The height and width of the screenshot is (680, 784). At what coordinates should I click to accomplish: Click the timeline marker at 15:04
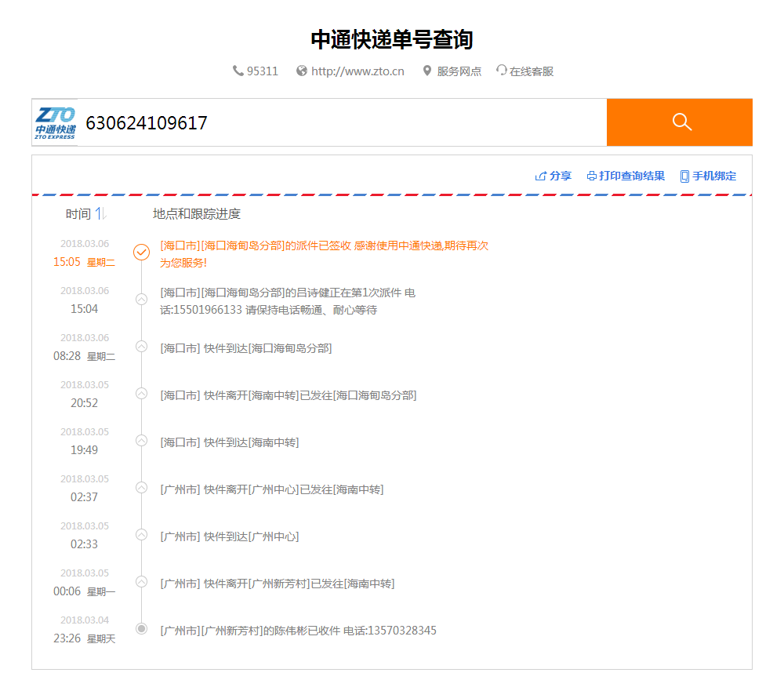coord(141,300)
